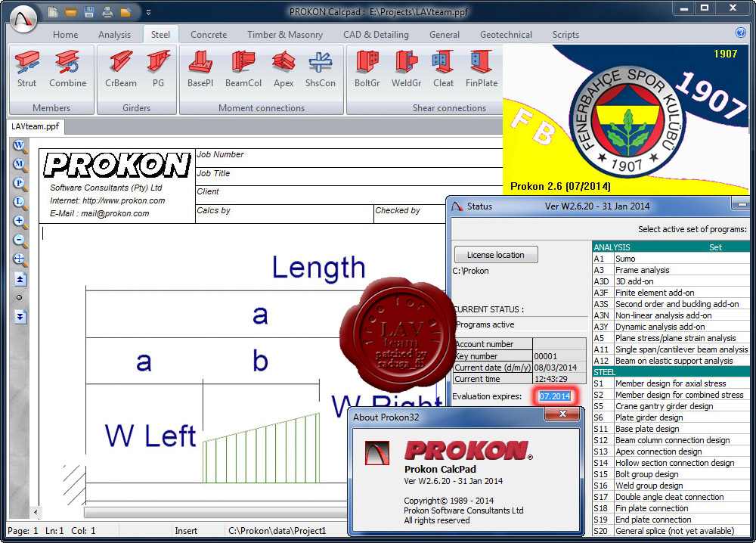
Task: Click the small circle between page arrows
Action: 20,297
